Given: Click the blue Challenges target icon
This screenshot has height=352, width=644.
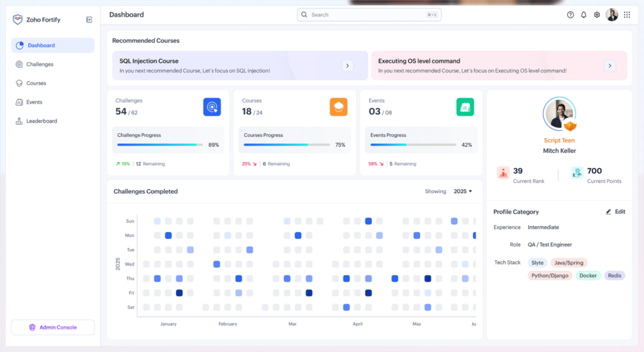Looking at the screenshot, I should coord(212,107).
